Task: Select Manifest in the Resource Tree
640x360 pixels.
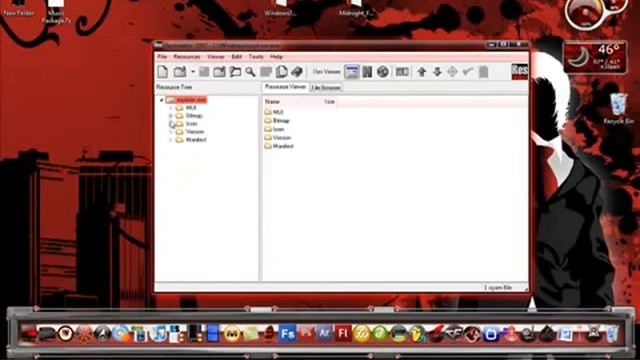Action: click(196, 140)
